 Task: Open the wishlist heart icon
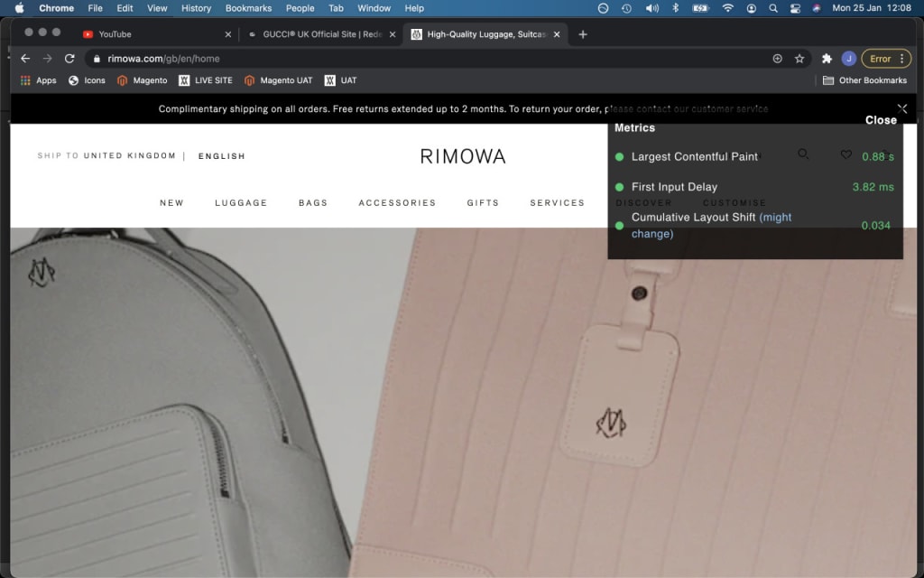(x=846, y=154)
